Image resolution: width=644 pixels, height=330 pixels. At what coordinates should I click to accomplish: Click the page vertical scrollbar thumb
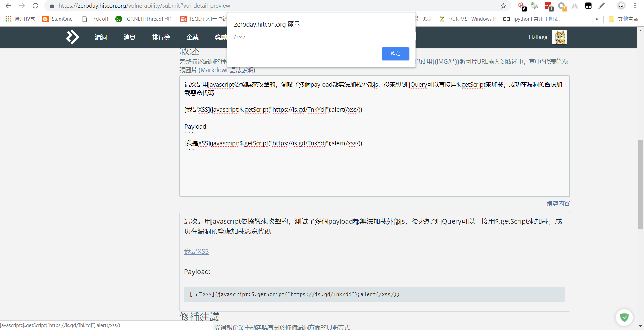(x=640, y=185)
